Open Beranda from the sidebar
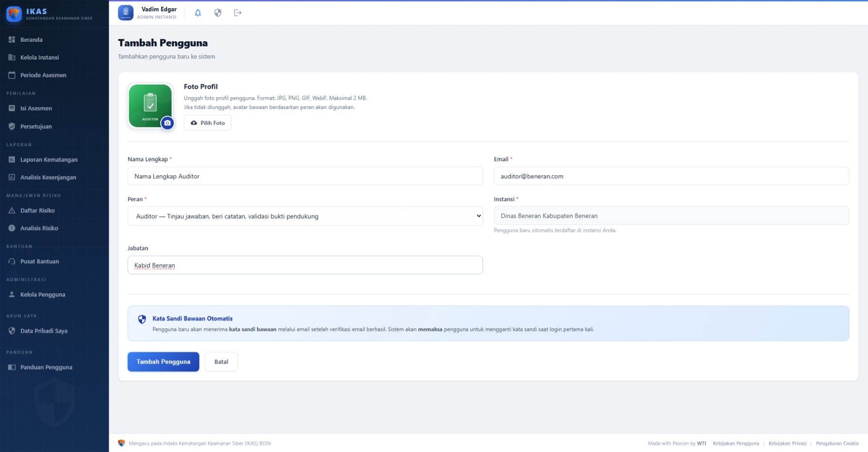 tap(32, 40)
